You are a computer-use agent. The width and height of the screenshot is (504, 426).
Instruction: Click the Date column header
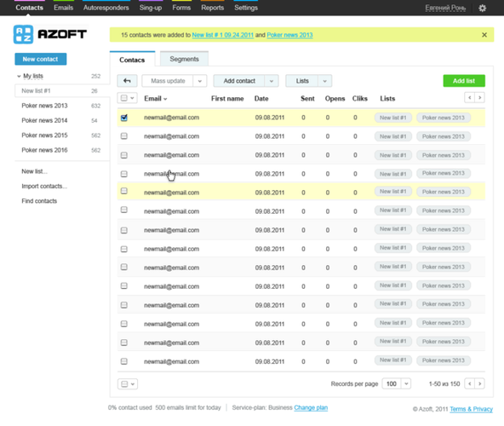point(261,99)
